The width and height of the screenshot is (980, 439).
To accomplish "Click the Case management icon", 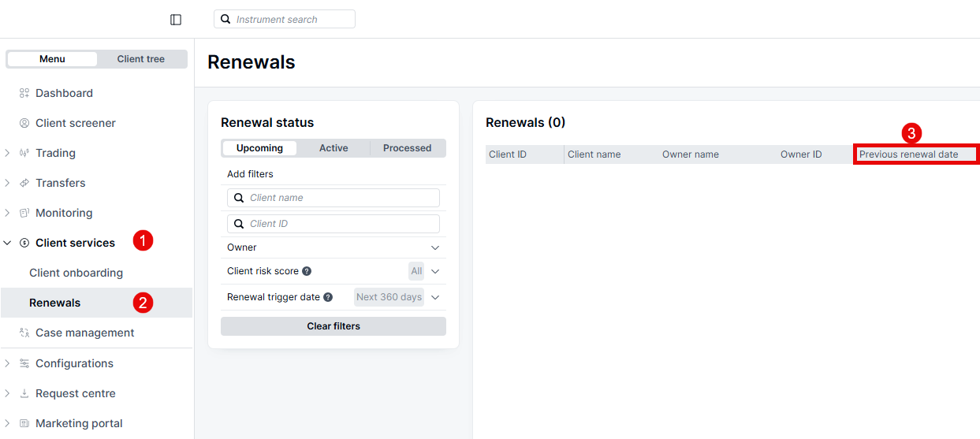I will pyautogui.click(x=24, y=333).
